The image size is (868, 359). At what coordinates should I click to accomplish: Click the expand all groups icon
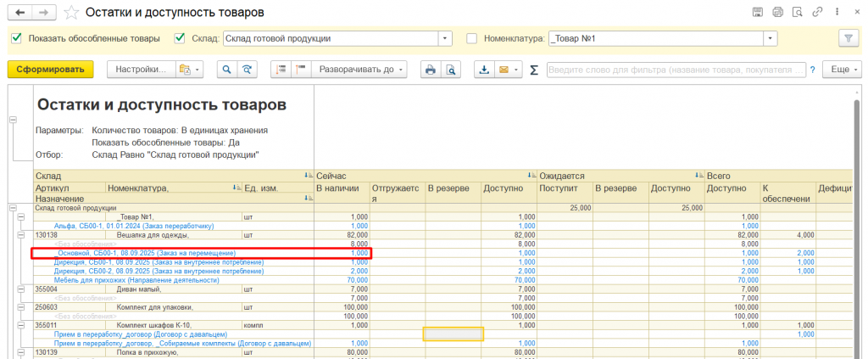click(x=281, y=70)
